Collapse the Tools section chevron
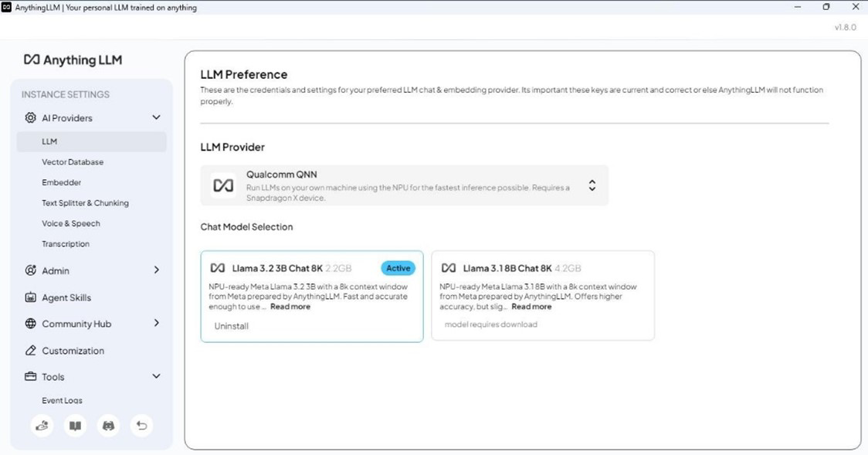Image resolution: width=868 pixels, height=455 pixels. coord(156,376)
